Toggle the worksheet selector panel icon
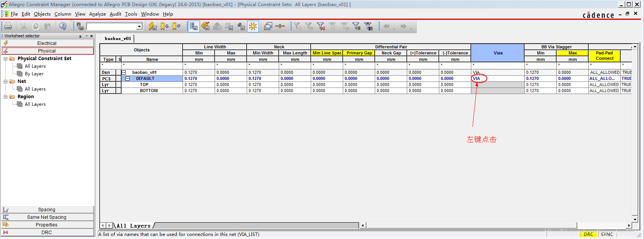Image resolution: width=644 pixels, height=239 pixels. [x=194, y=26]
